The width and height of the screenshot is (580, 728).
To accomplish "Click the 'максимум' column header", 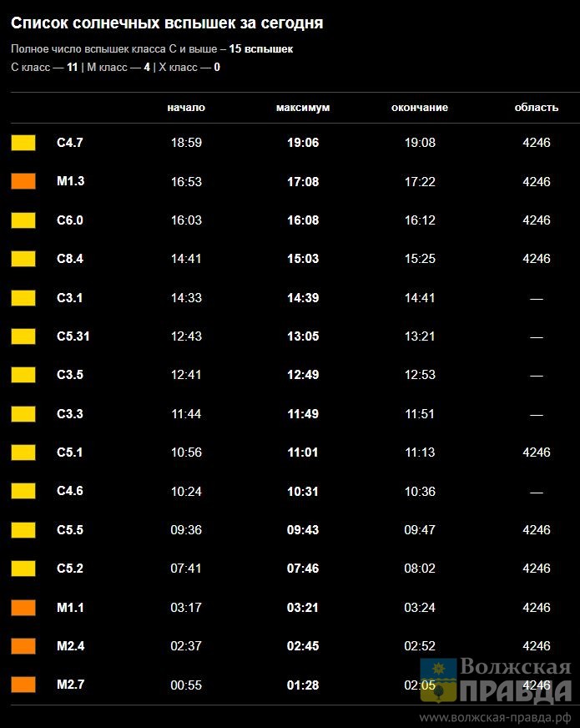I will [x=303, y=108].
